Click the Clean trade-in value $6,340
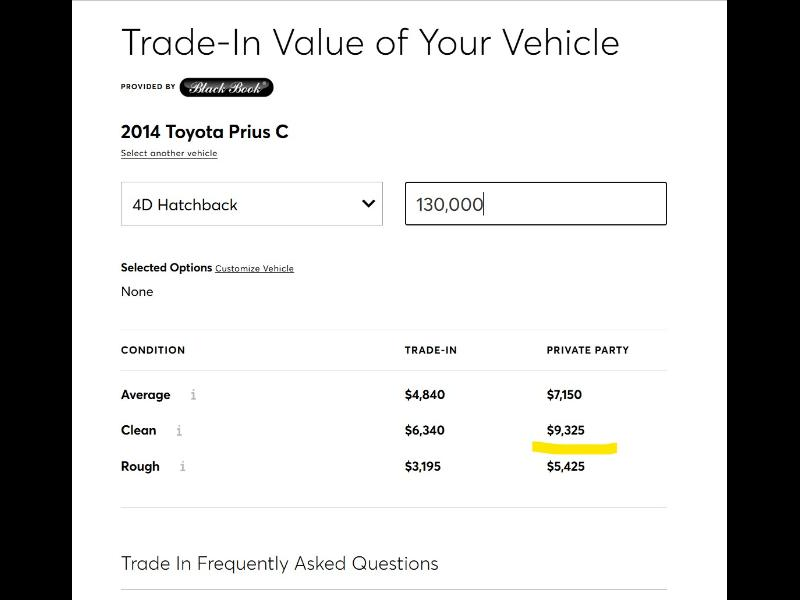The image size is (800, 600). click(424, 431)
